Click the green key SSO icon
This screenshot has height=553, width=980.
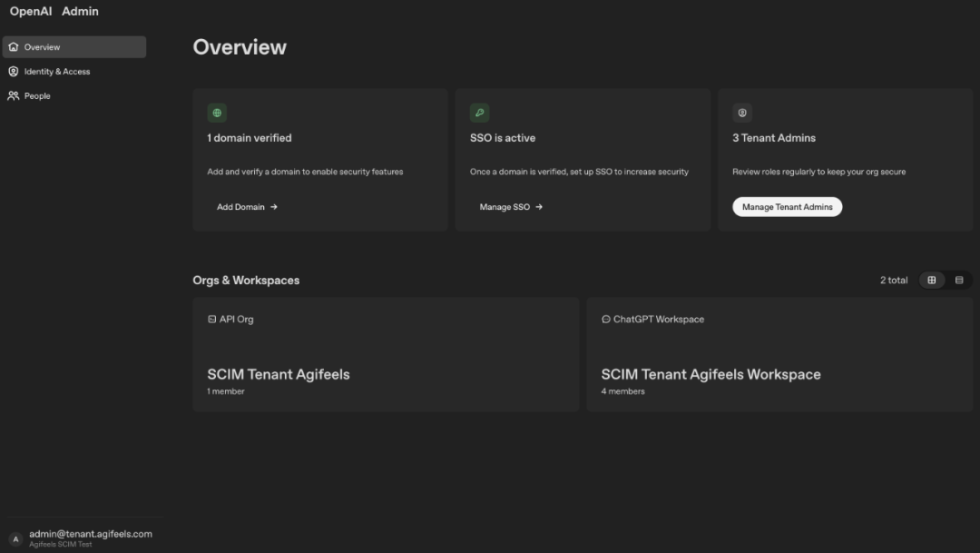[479, 113]
